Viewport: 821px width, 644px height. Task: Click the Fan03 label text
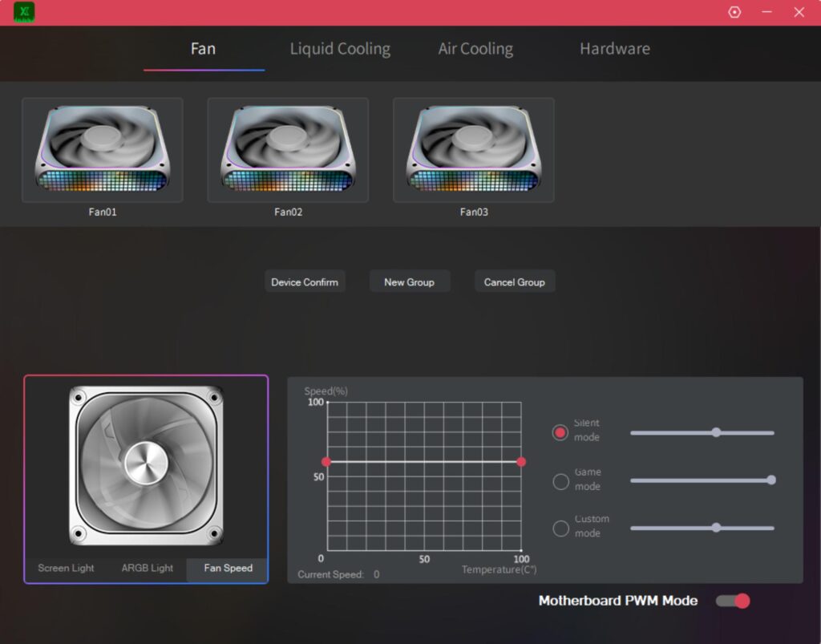[474, 212]
